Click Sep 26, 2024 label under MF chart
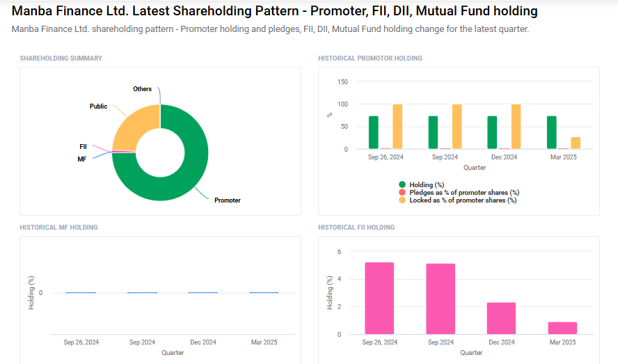The height and width of the screenshot is (364, 618). (x=81, y=342)
